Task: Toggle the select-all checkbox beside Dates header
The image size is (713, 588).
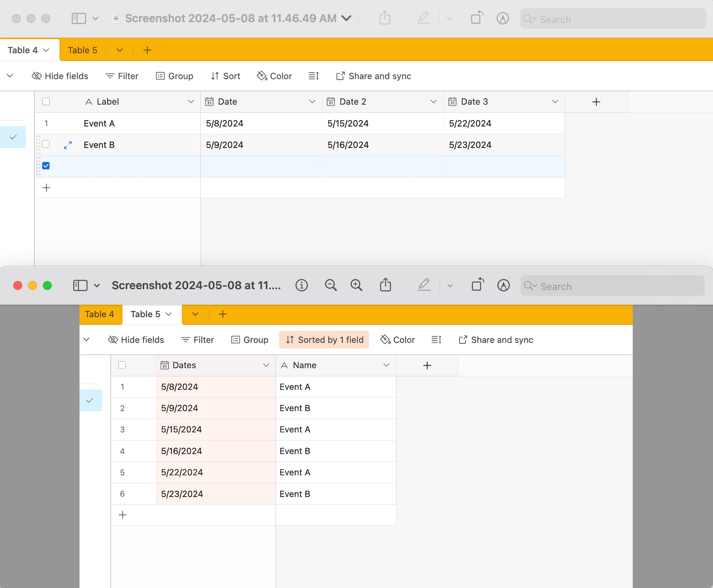Action: click(122, 365)
